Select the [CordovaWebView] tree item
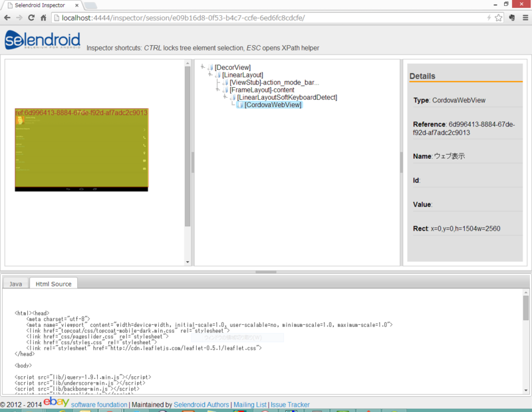This screenshot has width=532, height=412. [273, 105]
